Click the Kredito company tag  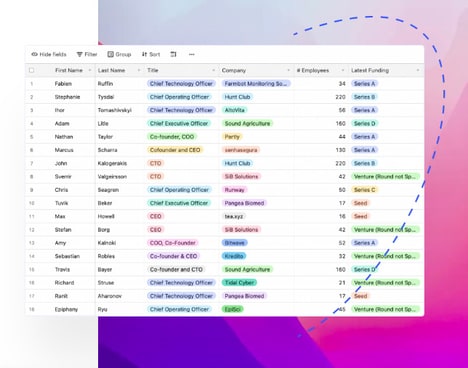(x=234, y=256)
